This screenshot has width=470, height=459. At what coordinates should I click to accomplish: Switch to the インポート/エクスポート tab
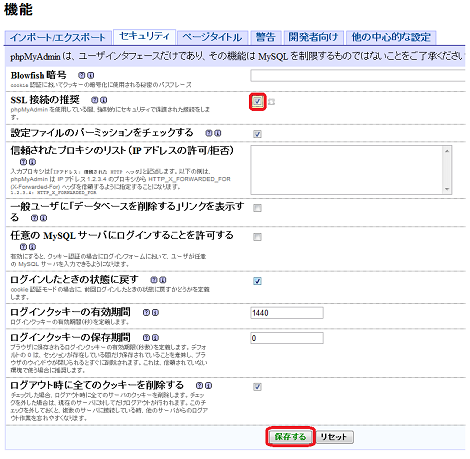coord(57,37)
